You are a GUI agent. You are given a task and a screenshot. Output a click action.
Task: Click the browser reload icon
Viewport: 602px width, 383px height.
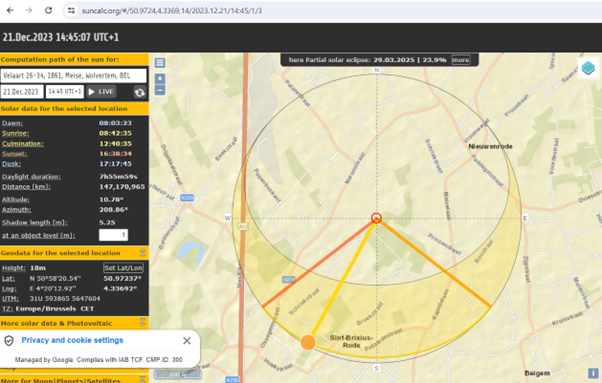pyautogui.click(x=48, y=10)
